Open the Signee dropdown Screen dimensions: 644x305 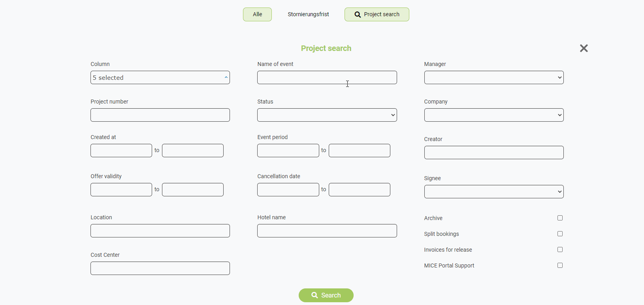click(494, 192)
